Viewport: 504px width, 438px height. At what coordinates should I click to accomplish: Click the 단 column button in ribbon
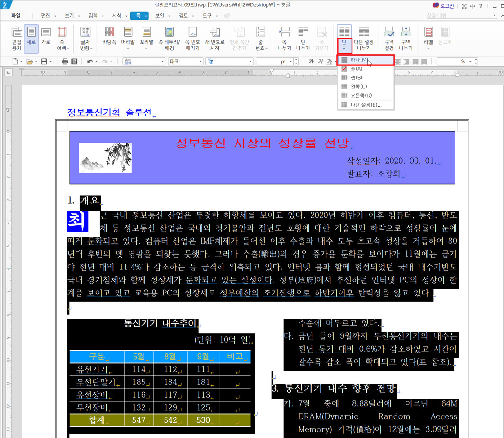pos(344,39)
